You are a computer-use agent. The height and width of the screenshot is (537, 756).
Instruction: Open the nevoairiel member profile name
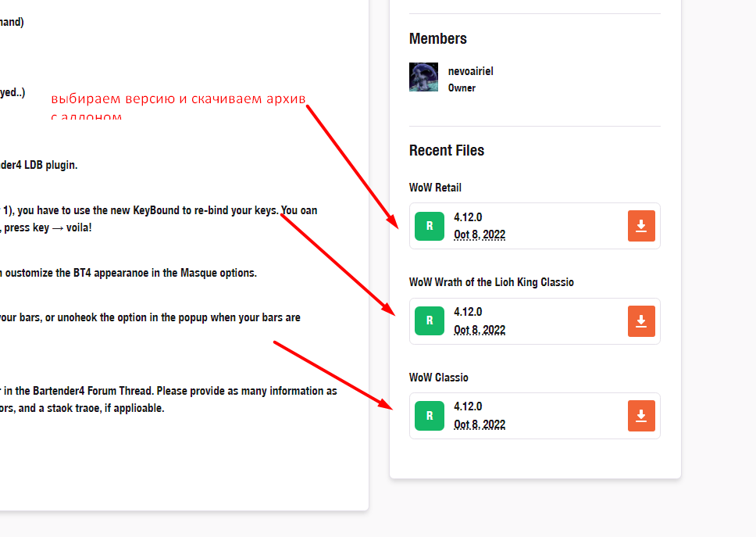click(x=470, y=71)
